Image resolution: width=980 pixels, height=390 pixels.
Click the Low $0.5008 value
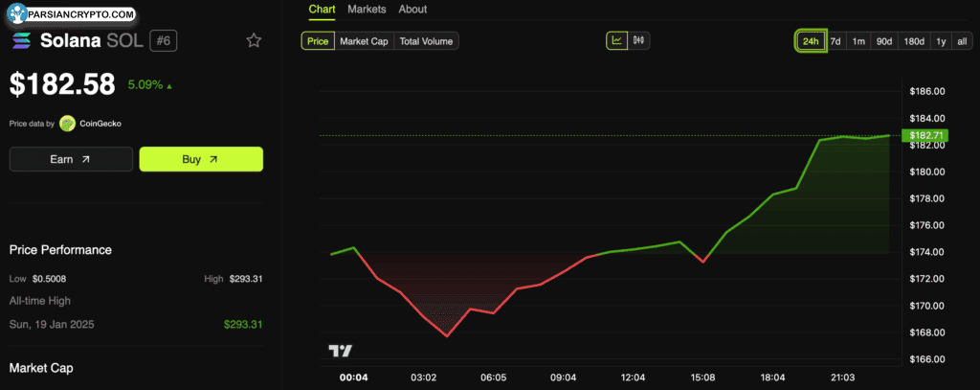coord(50,279)
